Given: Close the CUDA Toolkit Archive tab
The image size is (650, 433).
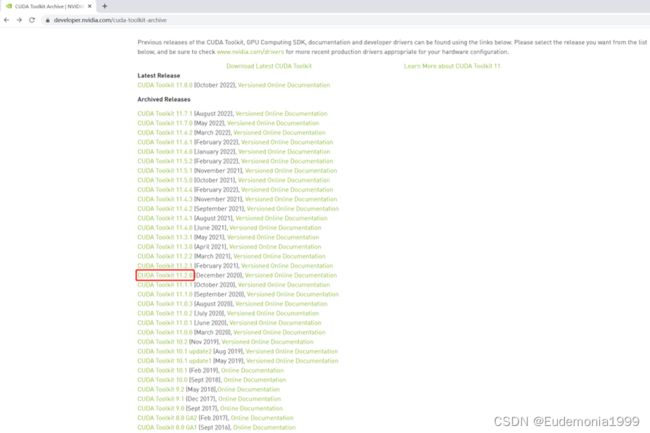Looking at the screenshot, I should pos(90,6).
